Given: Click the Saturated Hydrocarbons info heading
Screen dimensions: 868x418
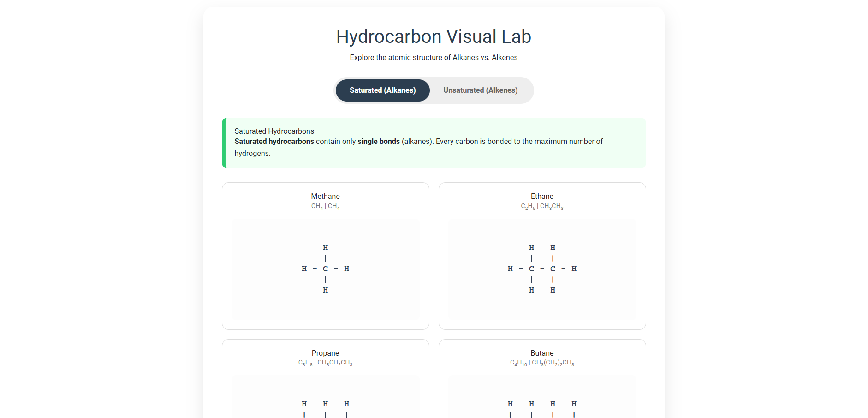Looking at the screenshot, I should tap(274, 131).
